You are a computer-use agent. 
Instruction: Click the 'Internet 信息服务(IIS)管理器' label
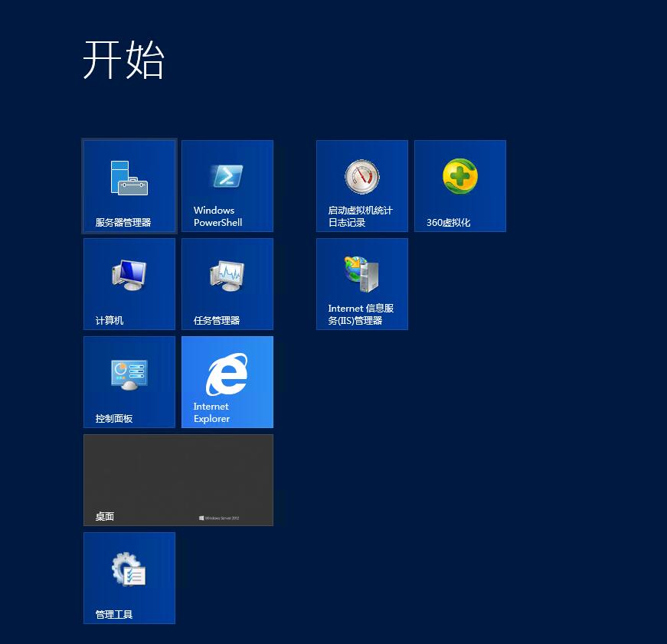[361, 315]
